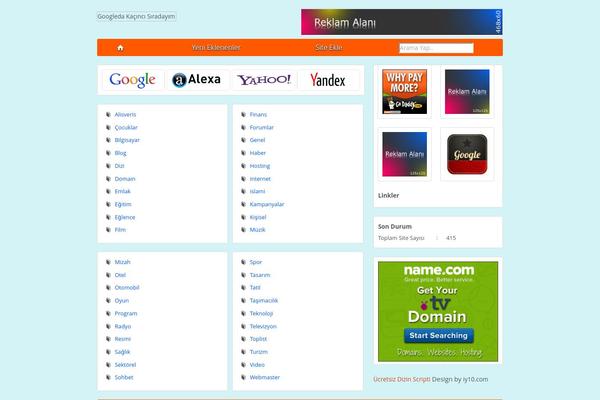Click the Ücretsiz Dizin Scripti link
Screen dimensions: 600x400
402,379
